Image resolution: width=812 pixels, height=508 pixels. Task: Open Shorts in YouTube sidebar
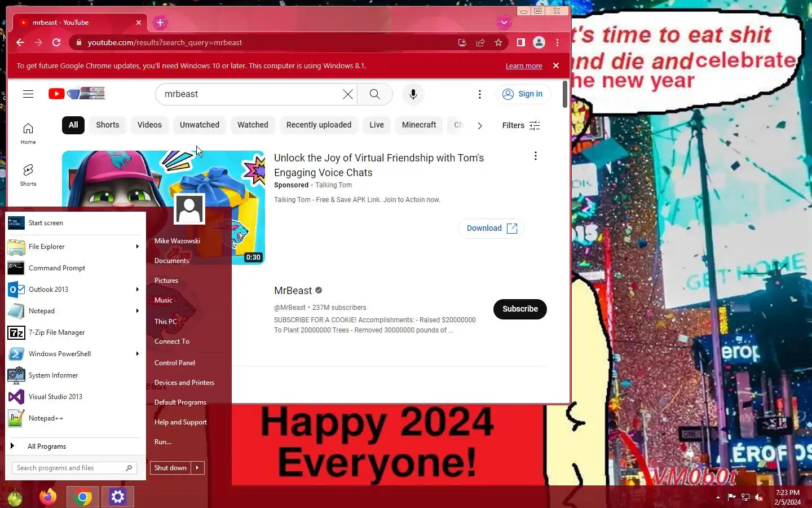[x=28, y=175]
